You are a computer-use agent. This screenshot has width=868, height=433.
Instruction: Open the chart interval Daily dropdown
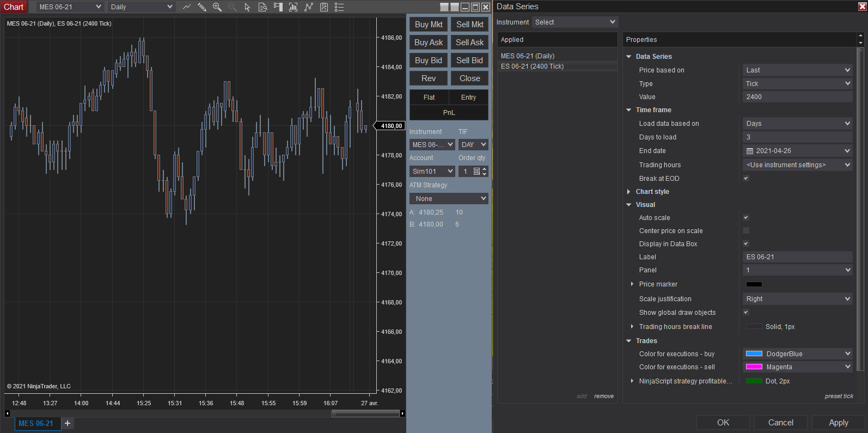point(141,7)
